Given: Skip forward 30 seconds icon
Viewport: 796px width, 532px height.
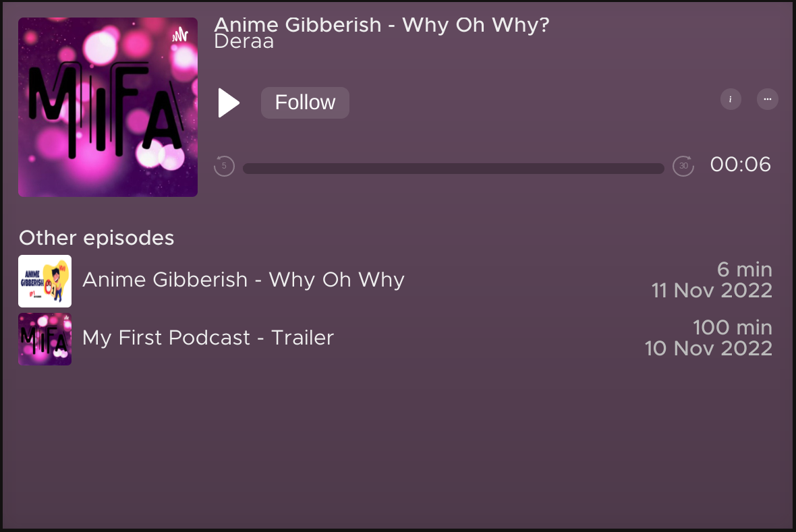Looking at the screenshot, I should (683, 166).
